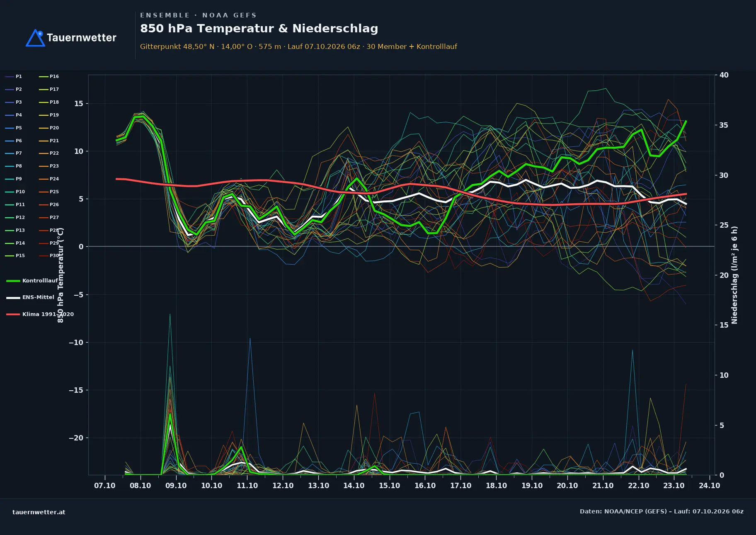
Task: Click the Tauernwetter mountain logo icon
Action: [35, 38]
